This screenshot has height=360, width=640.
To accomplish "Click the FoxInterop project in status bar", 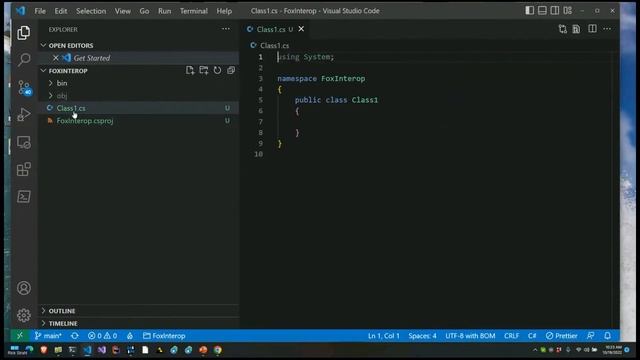I will (x=164, y=336).
